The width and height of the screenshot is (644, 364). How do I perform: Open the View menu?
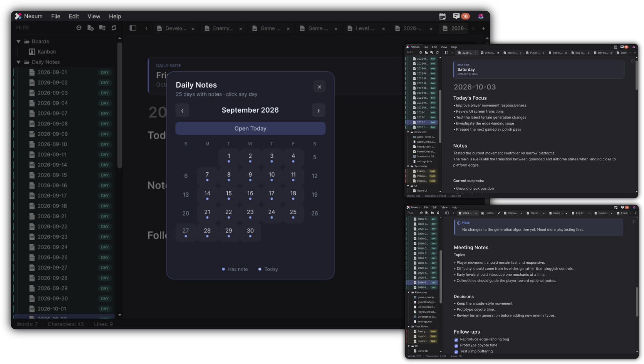tap(94, 16)
